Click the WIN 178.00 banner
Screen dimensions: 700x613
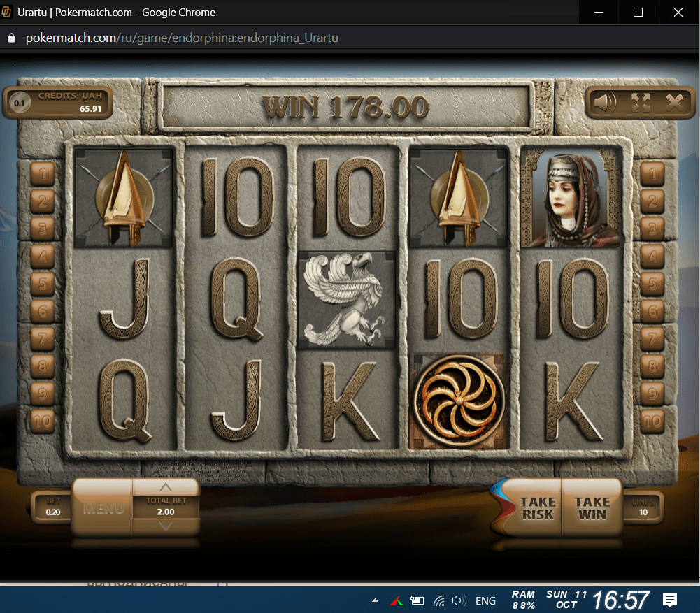click(x=345, y=107)
